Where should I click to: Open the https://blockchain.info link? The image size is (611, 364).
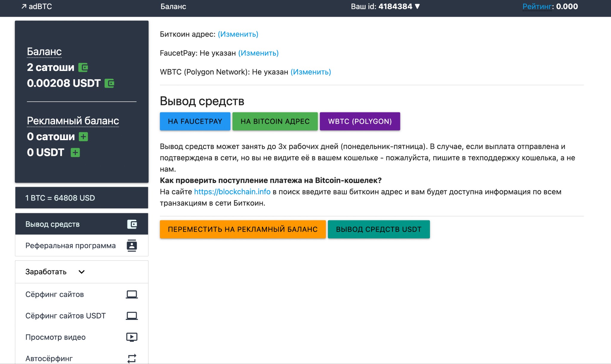(232, 192)
